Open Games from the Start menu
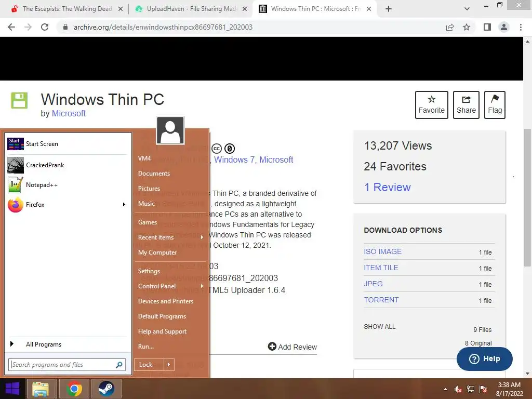This screenshot has width=532, height=399. click(147, 222)
